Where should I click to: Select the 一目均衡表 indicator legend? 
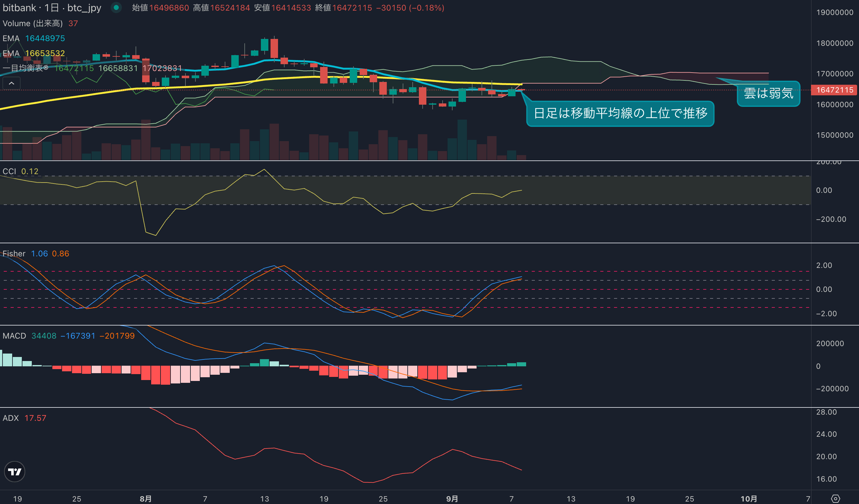tap(26, 68)
